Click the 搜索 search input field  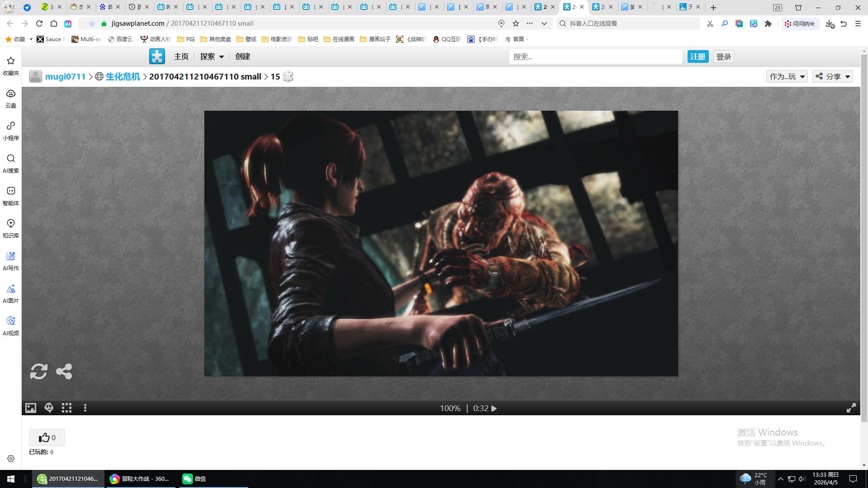595,56
